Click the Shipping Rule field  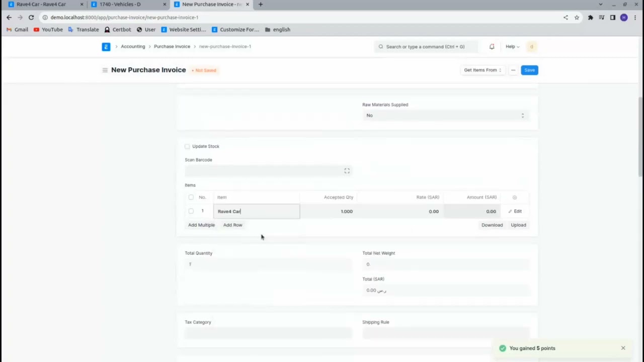coord(446,333)
